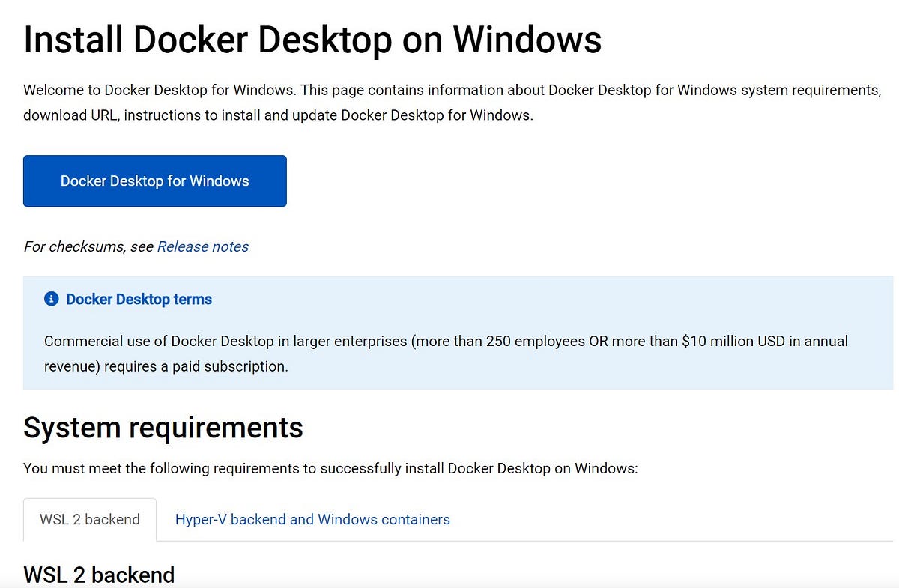Select the active WSL 2 backend tab label
Viewport: 899px width, 588px height.
pos(89,519)
